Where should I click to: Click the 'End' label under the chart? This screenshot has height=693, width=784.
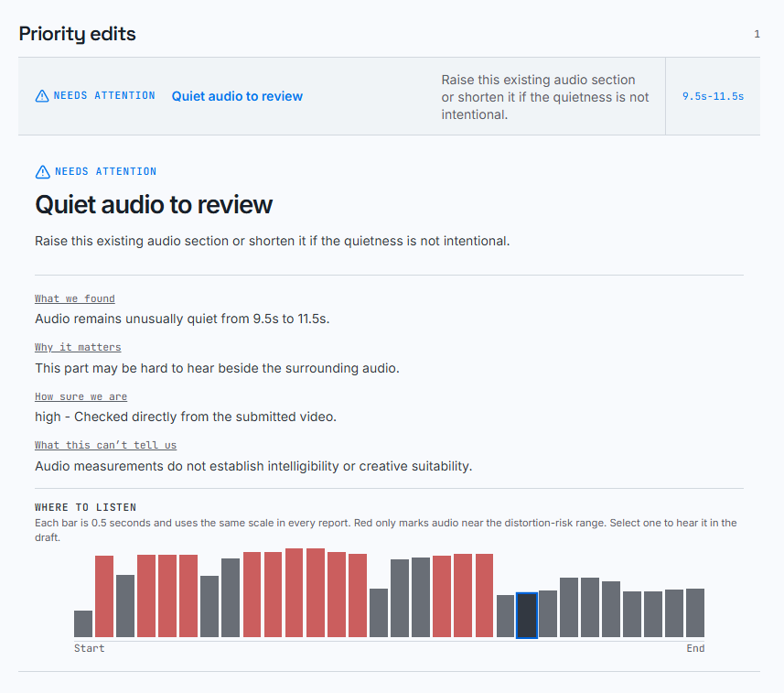click(x=695, y=648)
